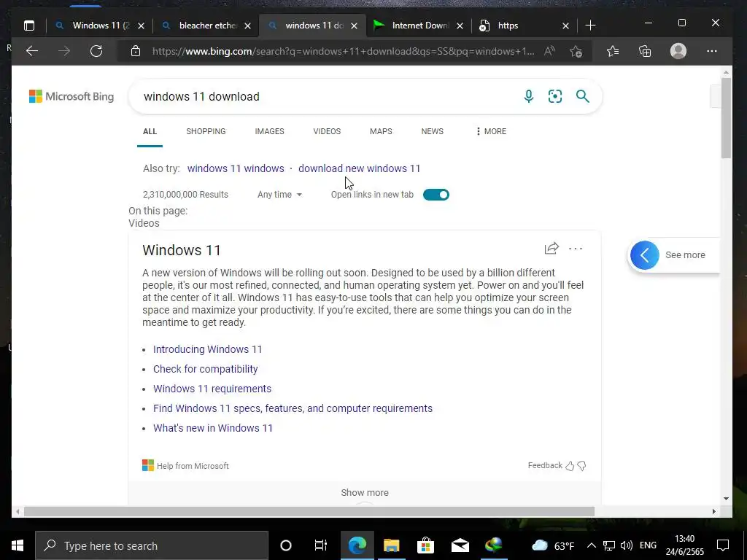The width and height of the screenshot is (747, 560).
Task: Open Check for compatibility link
Action: tap(205, 369)
